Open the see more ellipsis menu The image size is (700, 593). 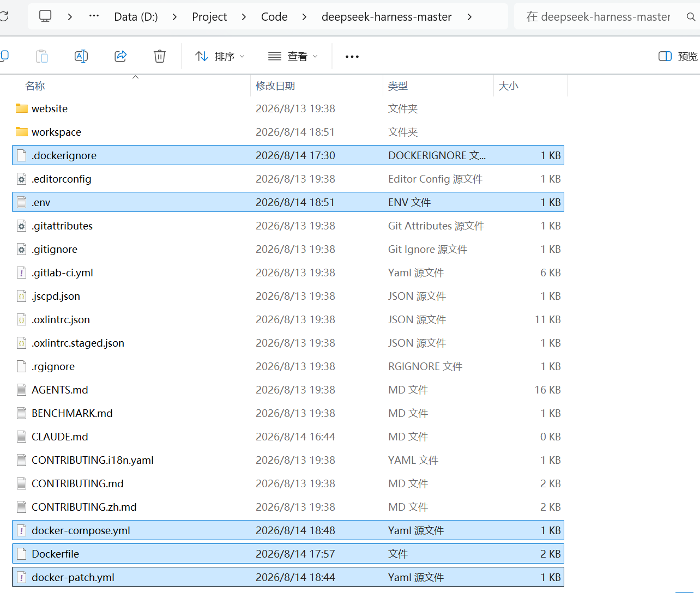point(352,57)
